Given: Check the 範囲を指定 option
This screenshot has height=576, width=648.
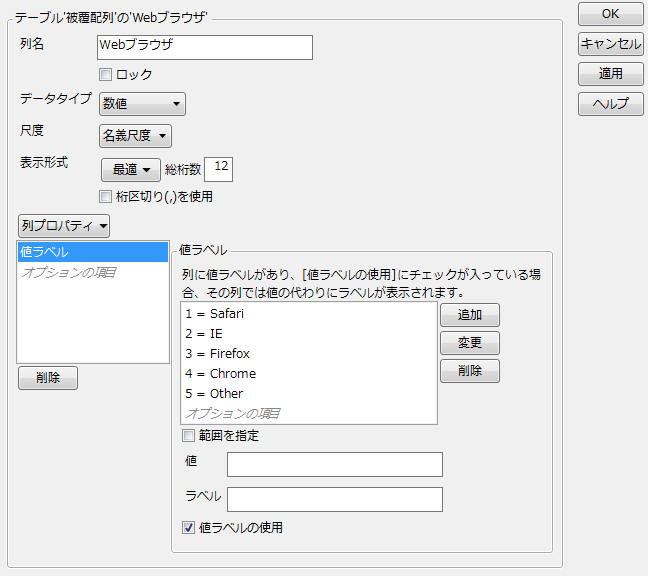Looking at the screenshot, I should (188, 436).
